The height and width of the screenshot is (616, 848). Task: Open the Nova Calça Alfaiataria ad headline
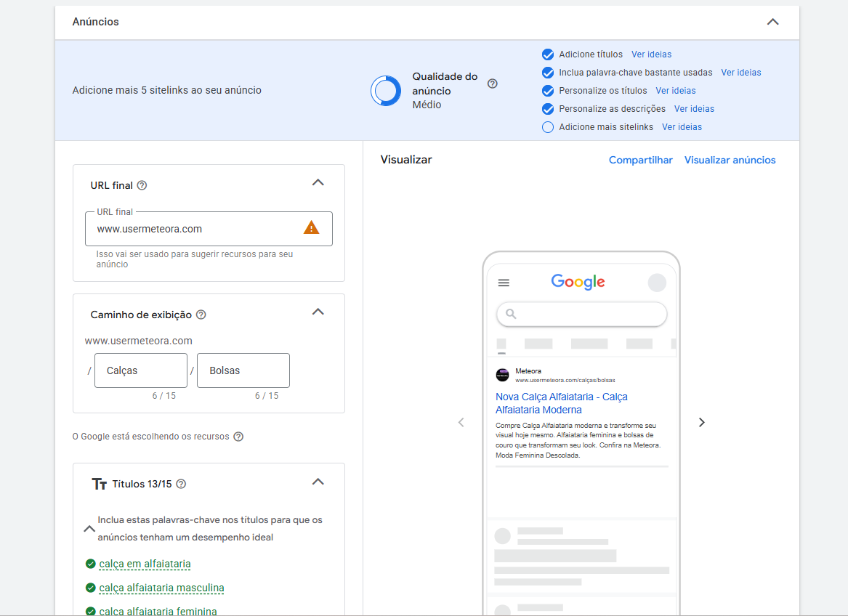tap(562, 403)
